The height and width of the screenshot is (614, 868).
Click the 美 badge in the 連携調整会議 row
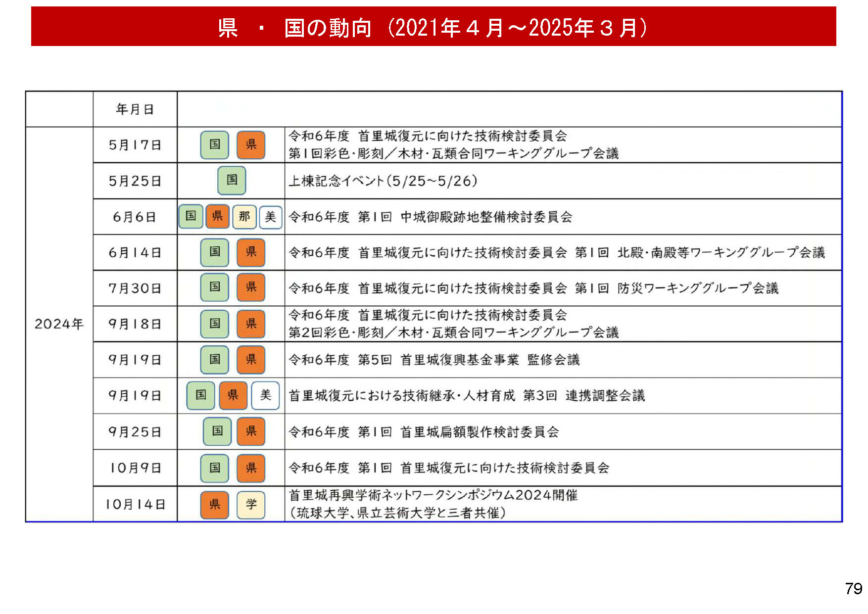(265, 395)
